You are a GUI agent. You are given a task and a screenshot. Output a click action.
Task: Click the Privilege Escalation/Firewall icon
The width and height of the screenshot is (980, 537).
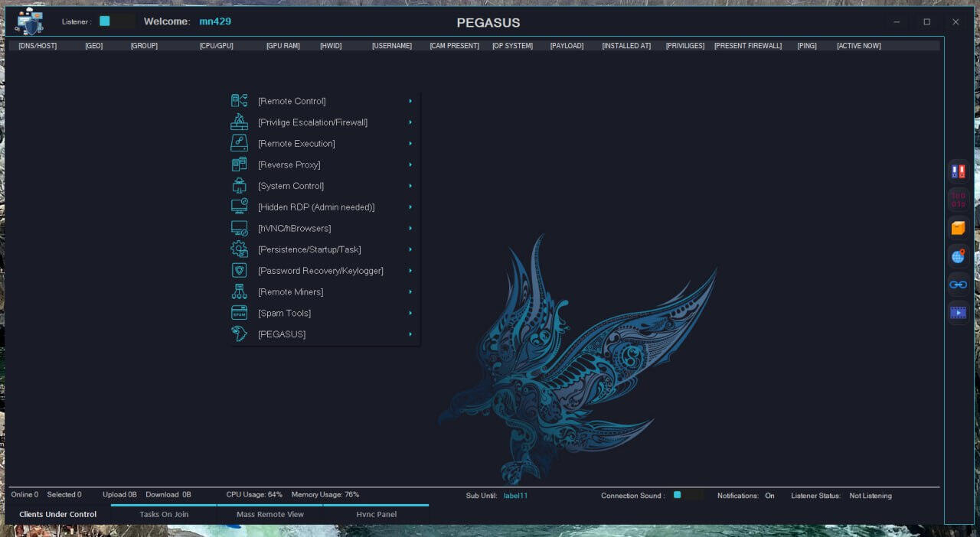pyautogui.click(x=240, y=122)
